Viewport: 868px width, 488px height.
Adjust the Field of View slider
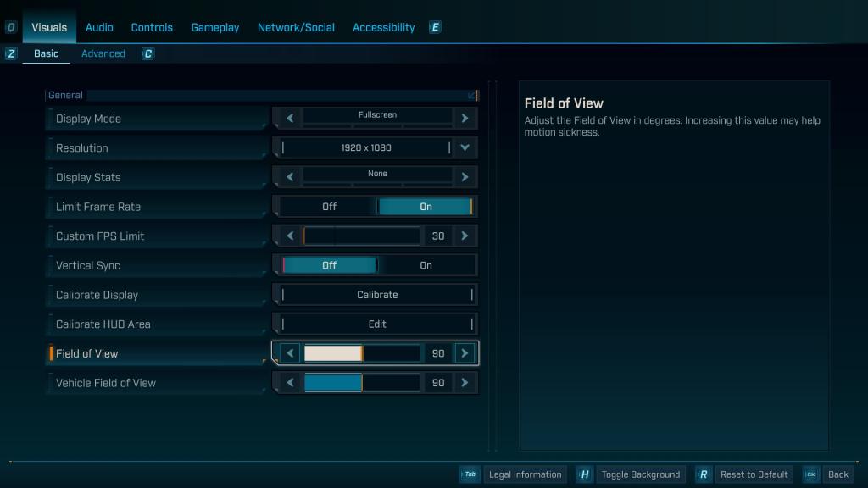362,353
